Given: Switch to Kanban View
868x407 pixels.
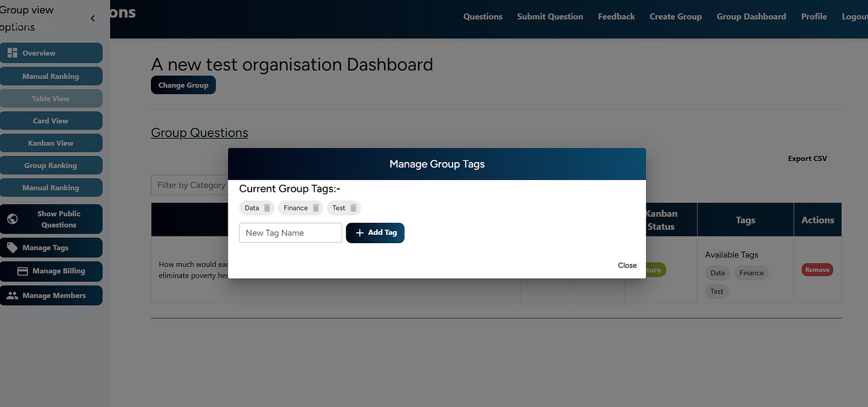Looking at the screenshot, I should click(51, 143).
